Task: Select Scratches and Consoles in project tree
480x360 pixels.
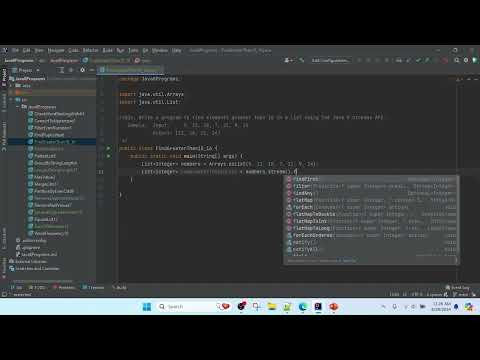Action: [34, 268]
